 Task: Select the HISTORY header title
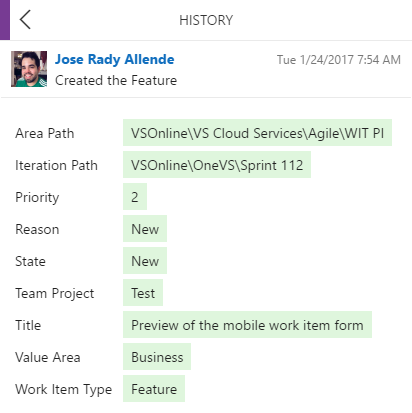(x=206, y=20)
